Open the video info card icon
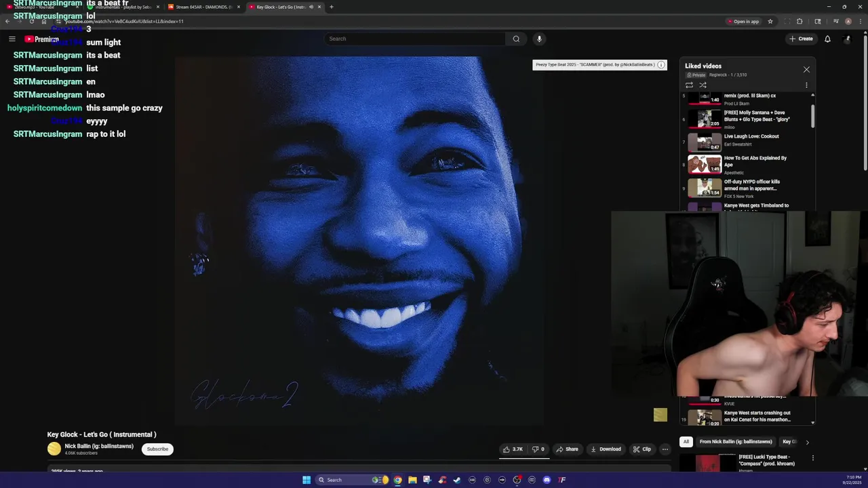The image size is (868, 488). click(x=661, y=65)
